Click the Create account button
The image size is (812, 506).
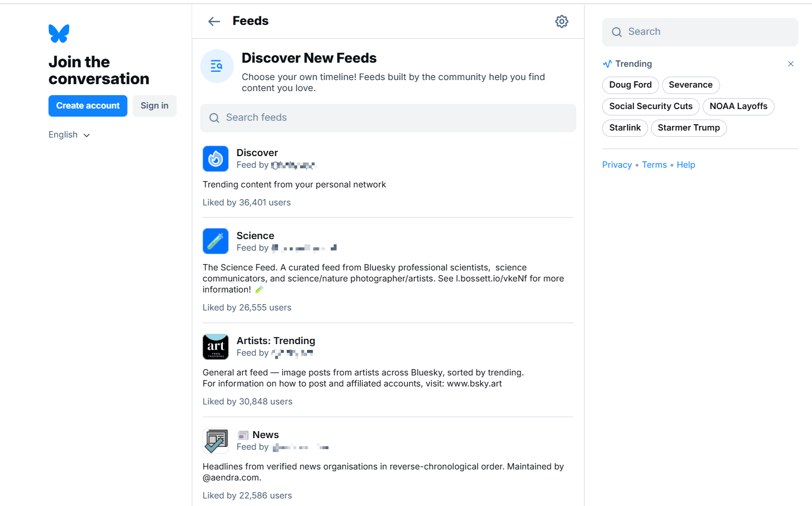coord(88,106)
